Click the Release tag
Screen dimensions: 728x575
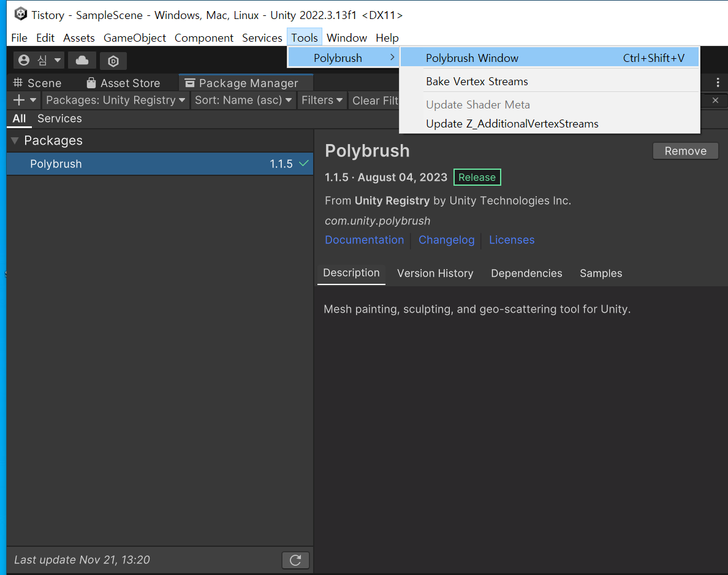tap(477, 177)
